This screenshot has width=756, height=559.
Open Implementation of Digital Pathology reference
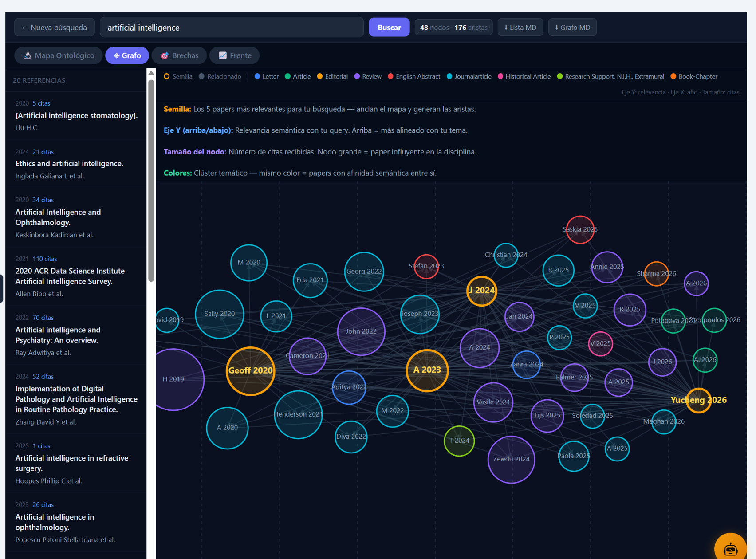coord(76,399)
